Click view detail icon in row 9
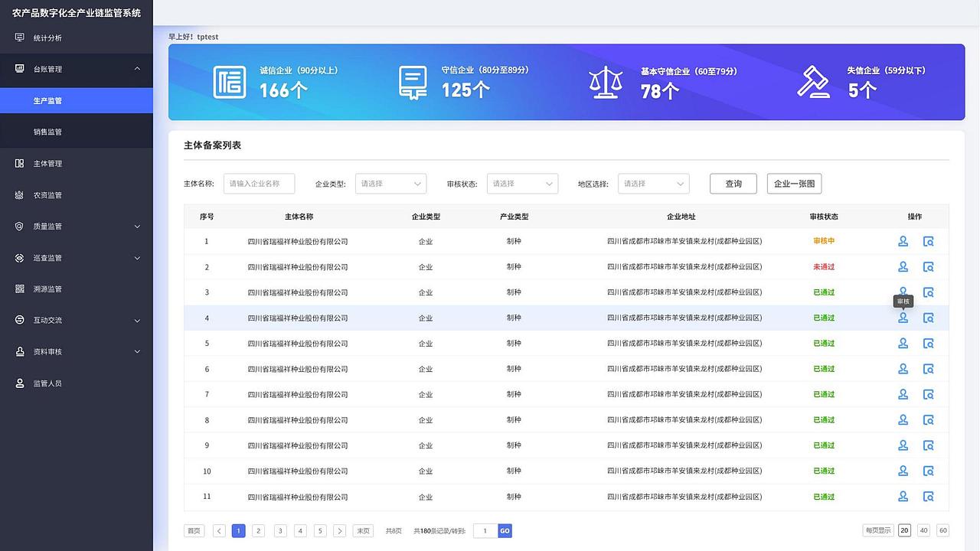Viewport: 980px width, 551px height. (929, 445)
